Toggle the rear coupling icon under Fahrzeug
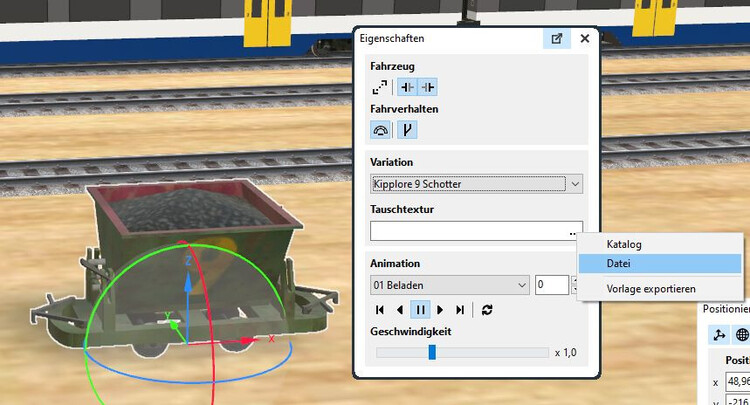 tap(428, 88)
